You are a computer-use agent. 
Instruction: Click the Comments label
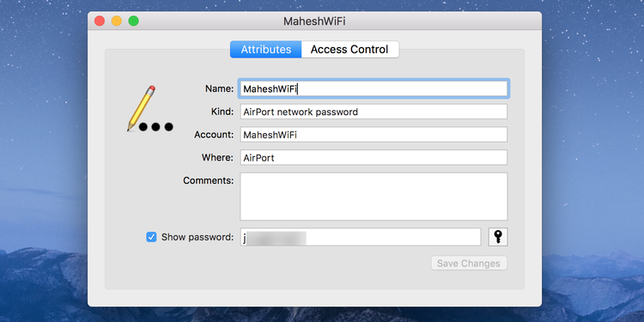coord(209,180)
